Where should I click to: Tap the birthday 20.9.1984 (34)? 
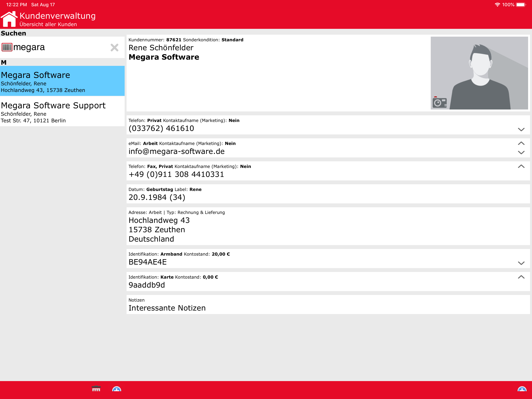(x=157, y=197)
